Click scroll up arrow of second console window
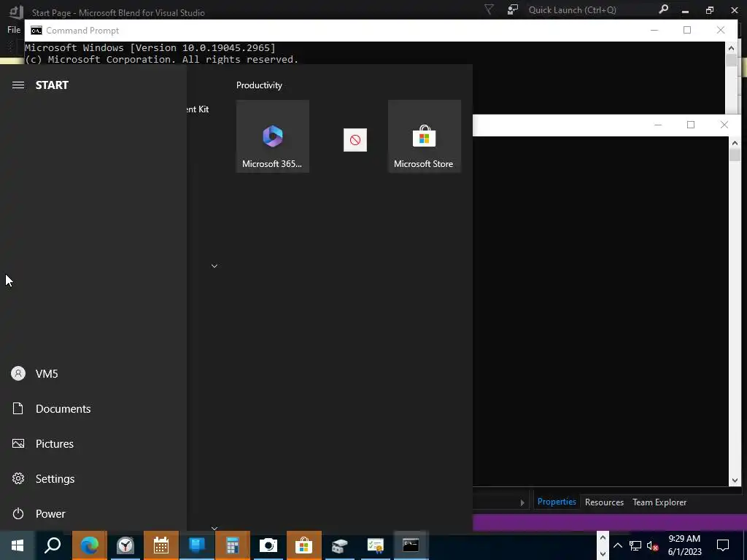The image size is (747, 560). click(734, 143)
